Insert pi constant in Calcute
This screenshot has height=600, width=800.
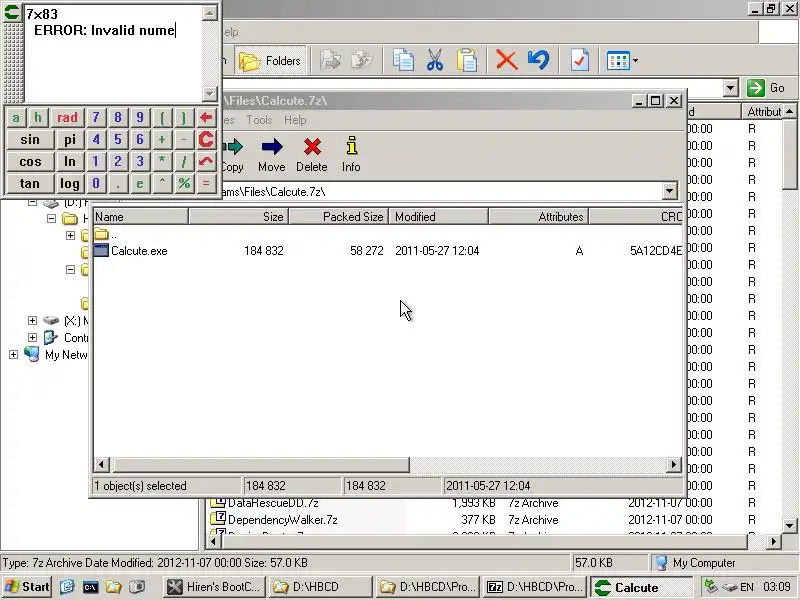click(70, 140)
